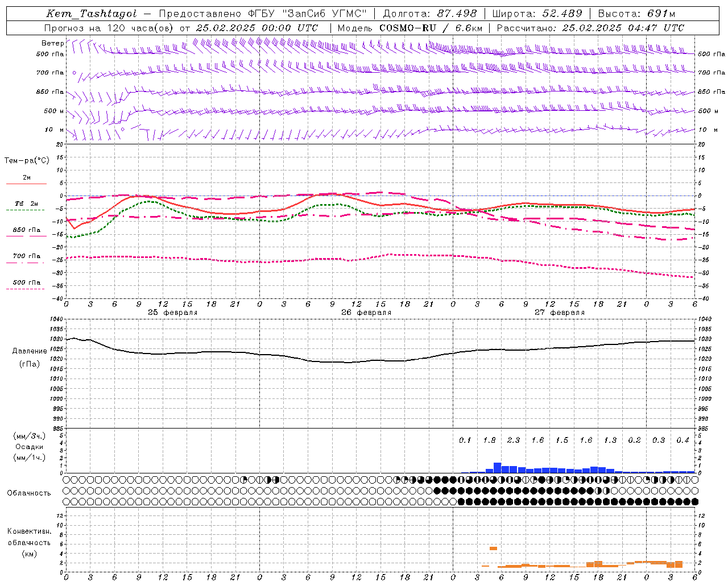Select the Td 2м dew point legend entry
This screenshot has width=728, height=582.
(x=27, y=206)
